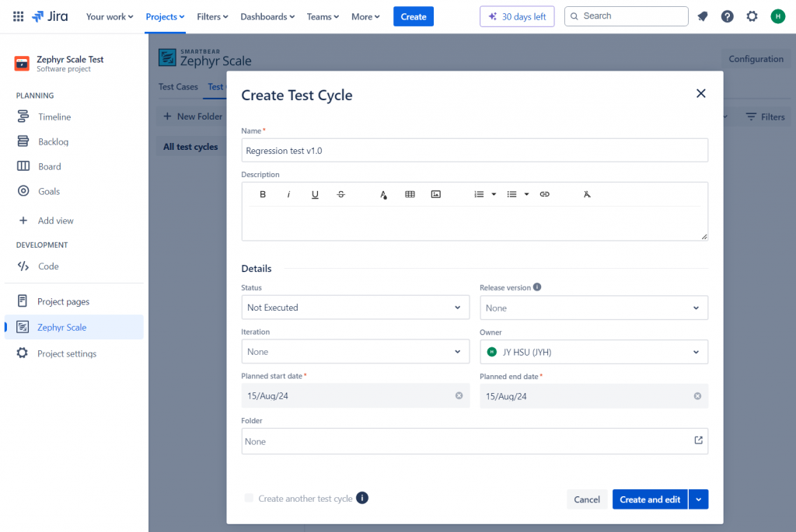Apply strikethrough formatting in Description
Image resolution: width=796 pixels, height=532 pixels.
click(340, 194)
